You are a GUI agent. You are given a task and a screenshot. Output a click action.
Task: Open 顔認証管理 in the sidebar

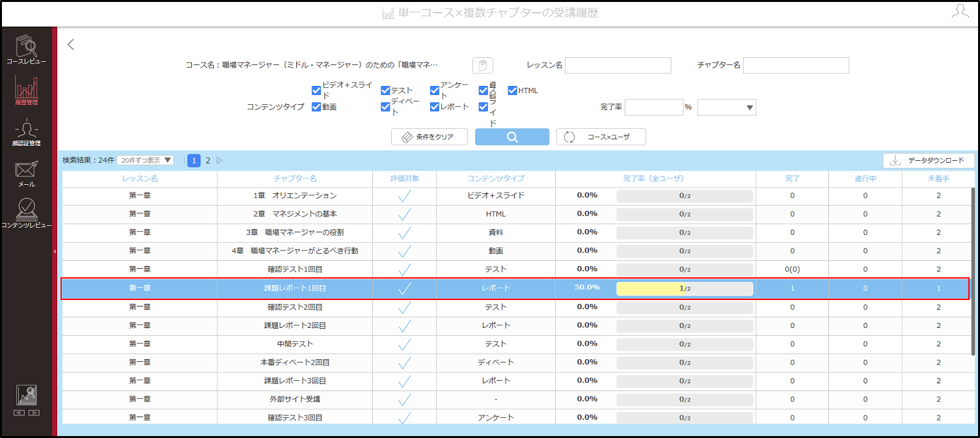(x=27, y=132)
